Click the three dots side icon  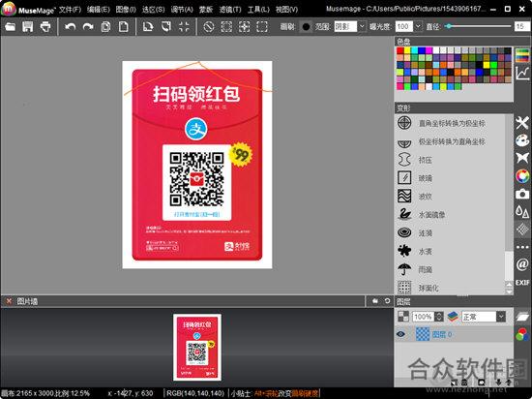[x=522, y=247]
